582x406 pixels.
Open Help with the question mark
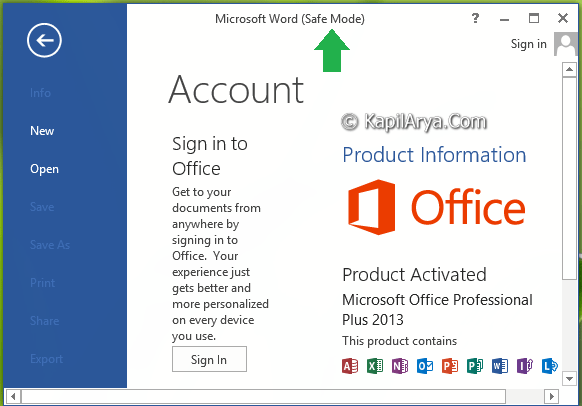coord(475,18)
